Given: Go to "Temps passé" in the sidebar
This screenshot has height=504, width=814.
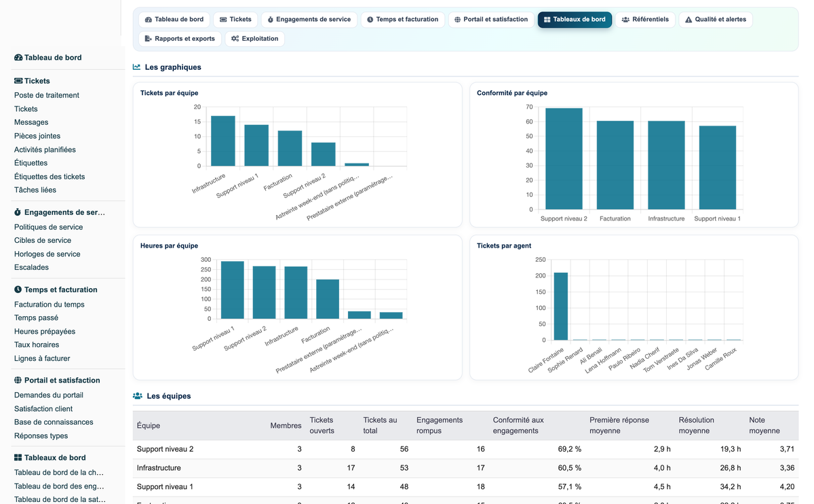Looking at the screenshot, I should click(36, 318).
